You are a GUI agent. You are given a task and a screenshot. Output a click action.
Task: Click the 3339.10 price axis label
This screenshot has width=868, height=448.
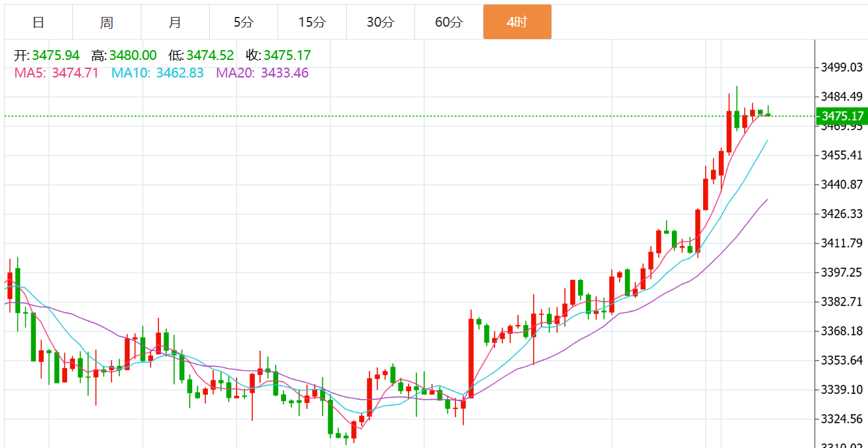[841, 389]
